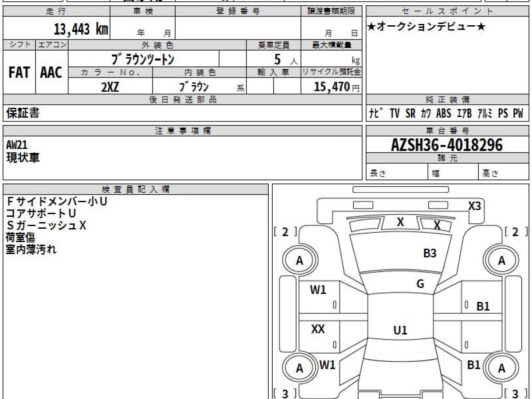Image resolution: width=532 pixels, height=399 pixels.
Task: Click the inspector note SガーニッシュX
Action: pyautogui.click(x=46, y=225)
